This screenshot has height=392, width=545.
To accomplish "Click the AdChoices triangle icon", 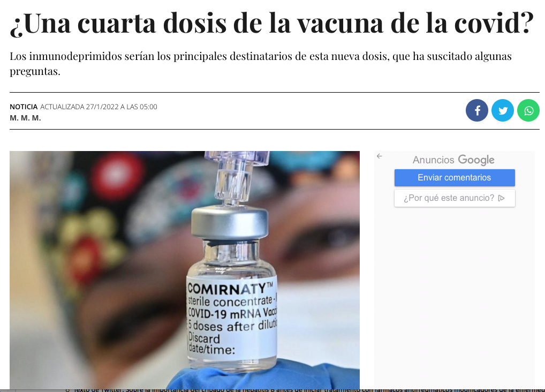I will (501, 198).
